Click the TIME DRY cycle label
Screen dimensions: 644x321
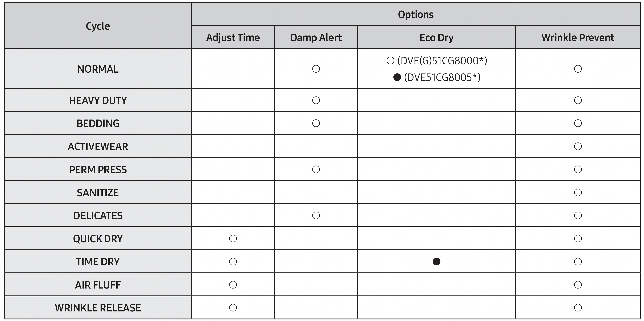pyautogui.click(x=98, y=262)
